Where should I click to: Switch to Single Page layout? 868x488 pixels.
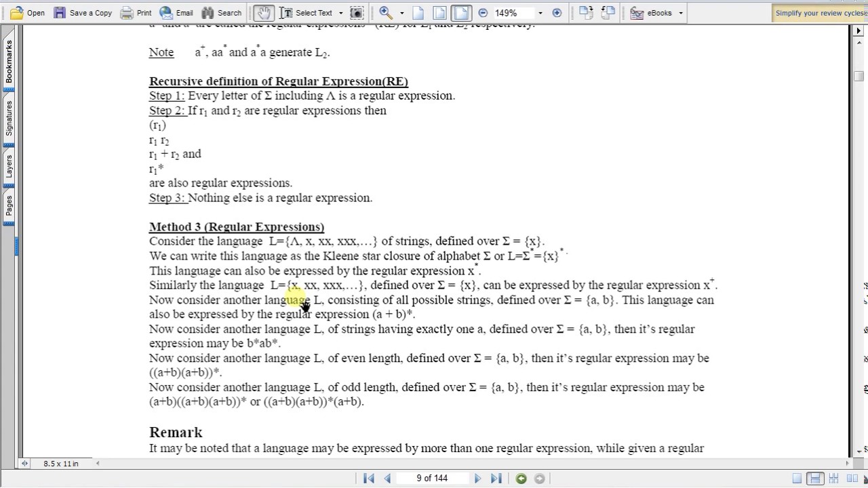(x=797, y=479)
